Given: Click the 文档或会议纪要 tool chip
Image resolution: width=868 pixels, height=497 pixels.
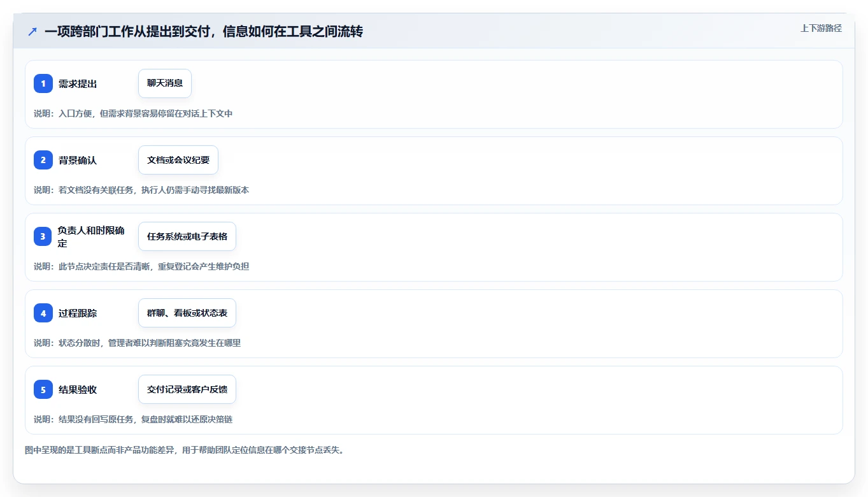Looking at the screenshot, I should tap(178, 160).
